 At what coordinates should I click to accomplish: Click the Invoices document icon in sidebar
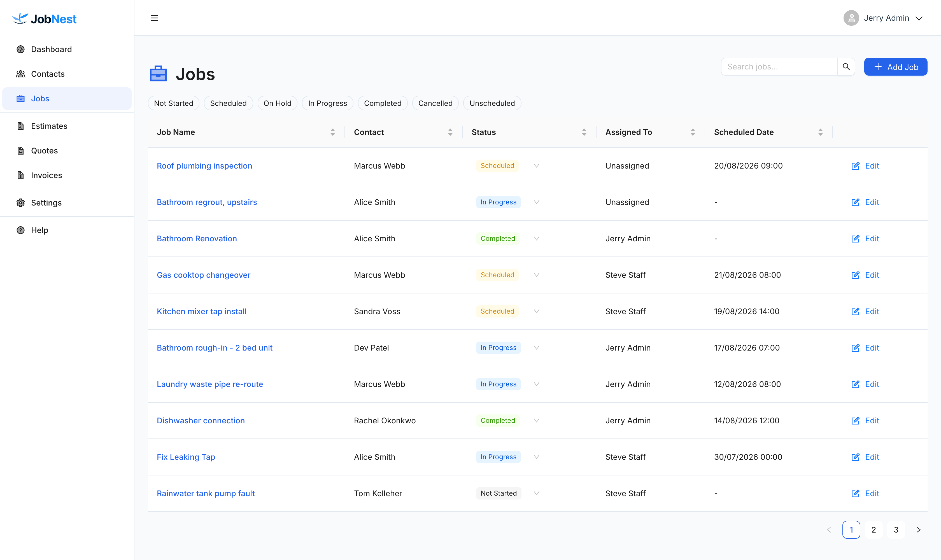coord(21,175)
